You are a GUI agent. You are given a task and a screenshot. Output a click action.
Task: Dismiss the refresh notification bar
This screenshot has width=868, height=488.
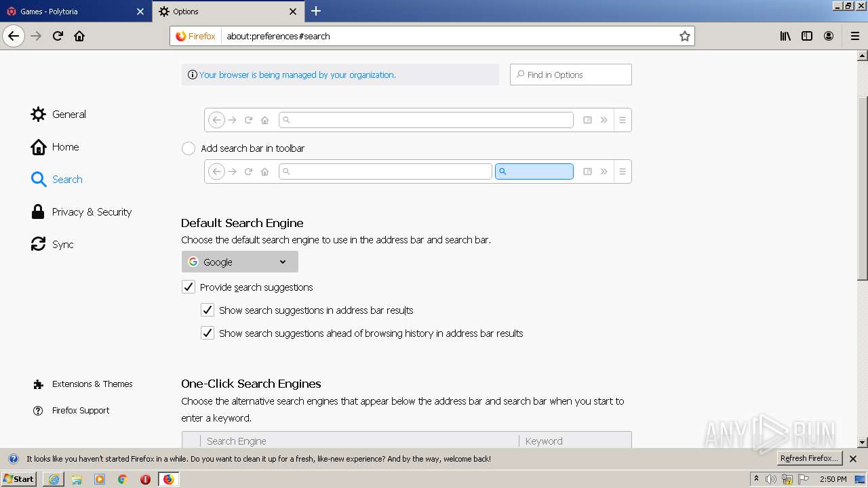pos(853,459)
